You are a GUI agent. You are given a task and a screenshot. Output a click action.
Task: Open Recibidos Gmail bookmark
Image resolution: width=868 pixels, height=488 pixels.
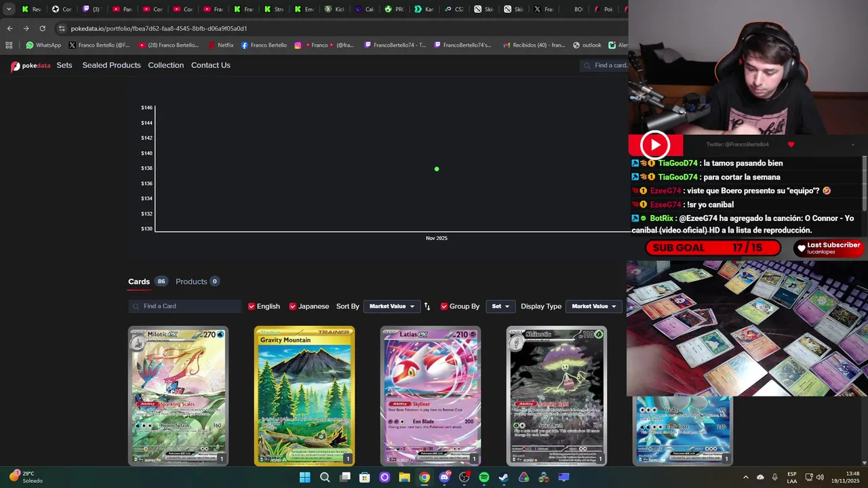tap(534, 45)
